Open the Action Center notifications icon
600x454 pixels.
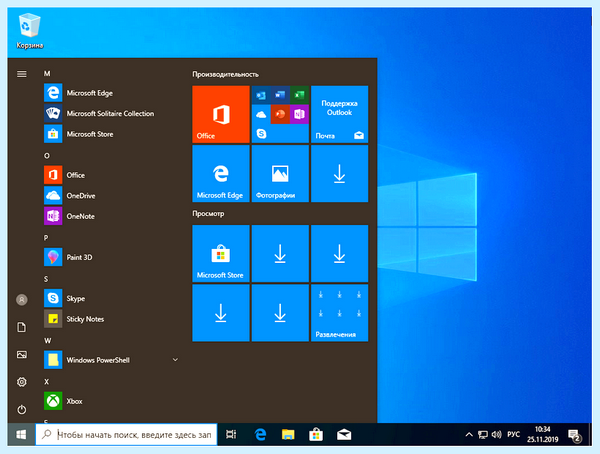[x=575, y=435]
